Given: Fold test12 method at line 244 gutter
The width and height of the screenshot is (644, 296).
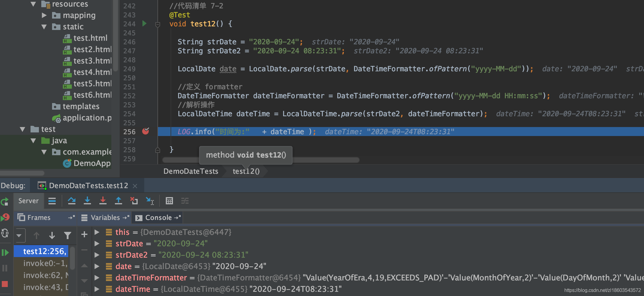Looking at the screenshot, I should pyautogui.click(x=158, y=24).
